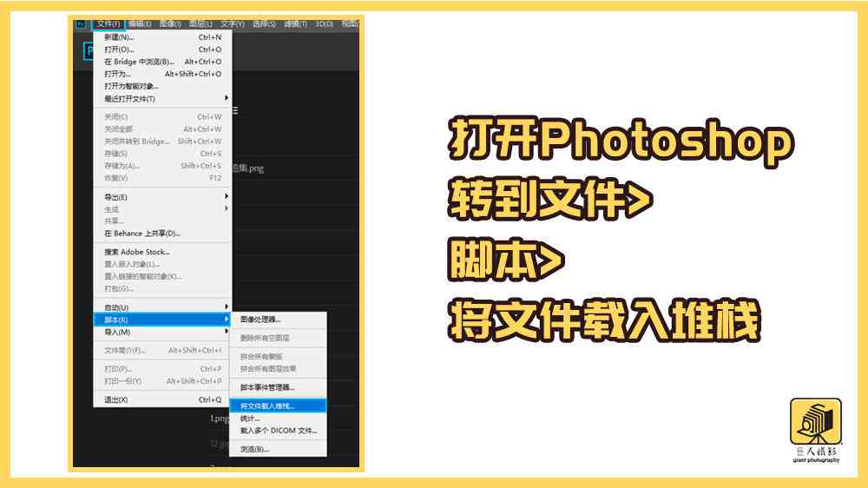Select 统计... in scripts submenu

[278, 419]
